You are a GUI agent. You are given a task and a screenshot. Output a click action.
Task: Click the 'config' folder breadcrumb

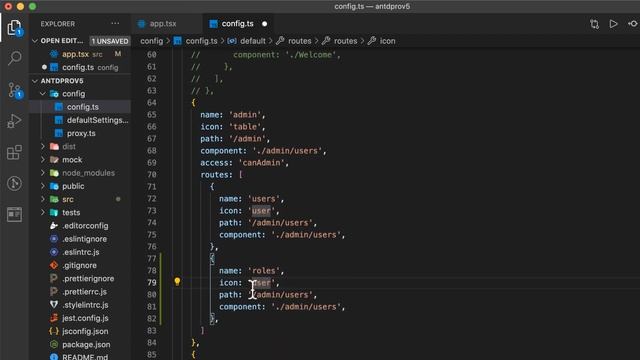click(151, 41)
